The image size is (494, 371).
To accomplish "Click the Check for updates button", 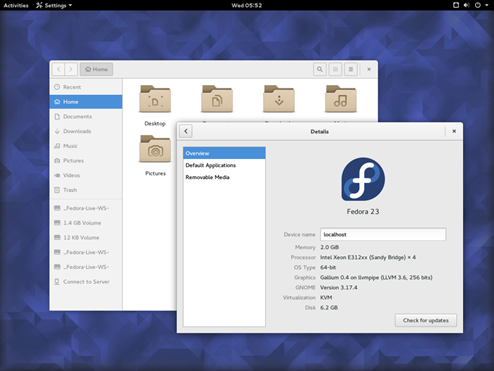I will (x=426, y=320).
